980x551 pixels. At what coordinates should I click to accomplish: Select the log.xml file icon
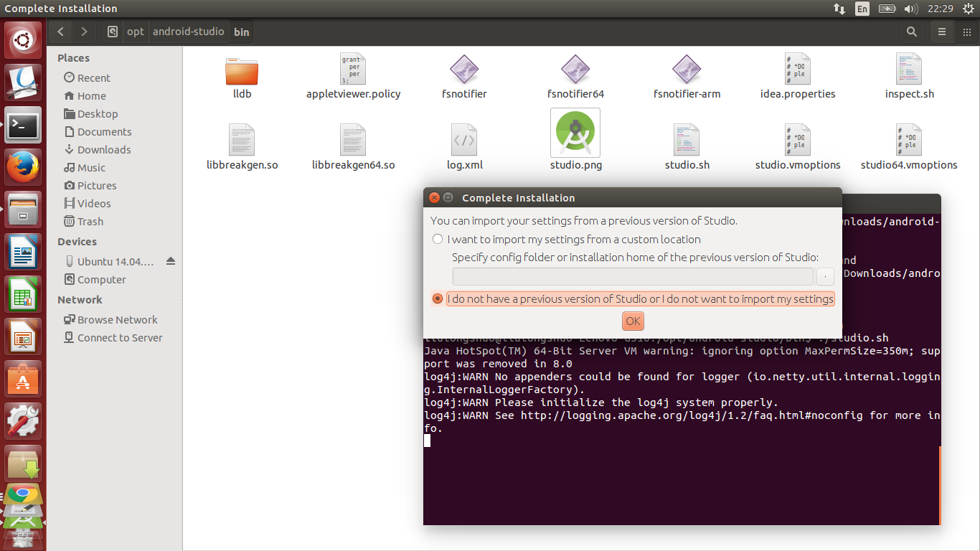pyautogui.click(x=464, y=140)
